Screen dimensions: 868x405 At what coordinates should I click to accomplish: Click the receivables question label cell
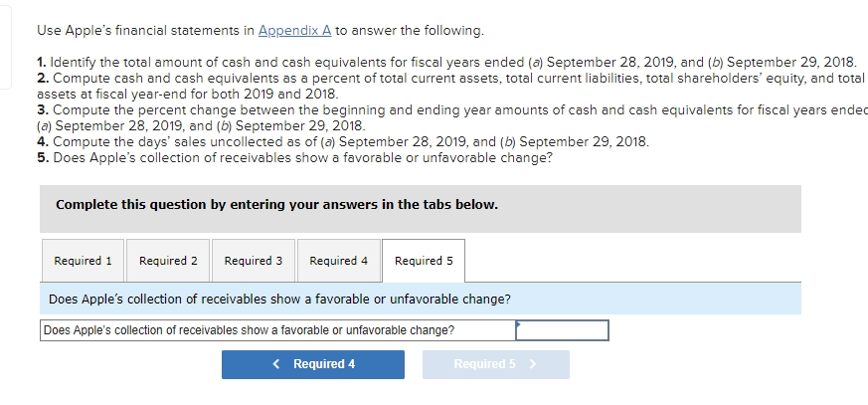[277, 329]
